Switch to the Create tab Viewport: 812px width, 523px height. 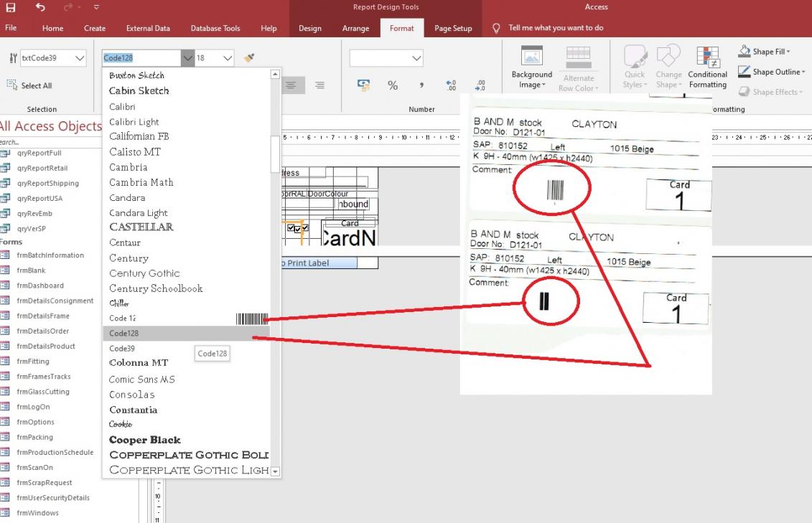[95, 28]
